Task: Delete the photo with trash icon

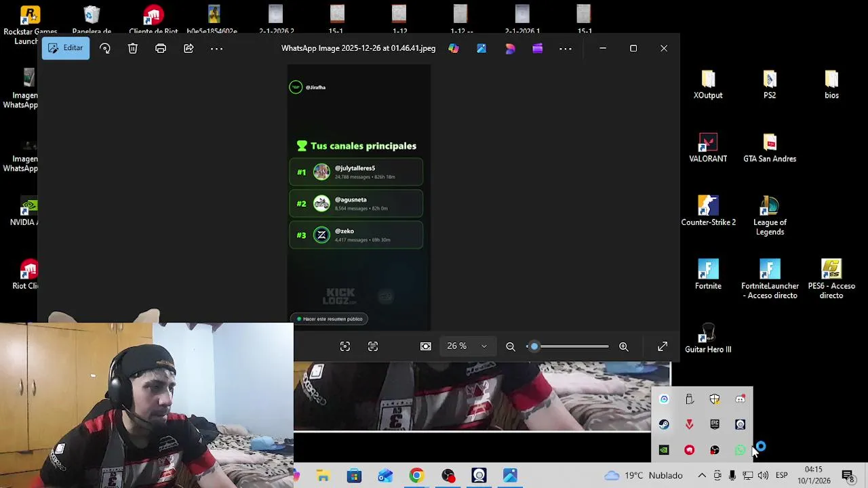Action: [133, 48]
